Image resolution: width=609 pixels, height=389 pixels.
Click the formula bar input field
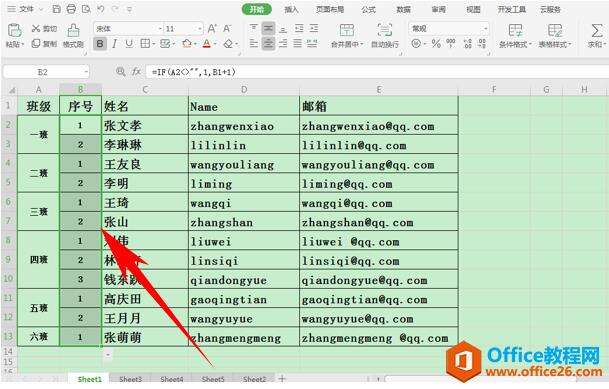[x=377, y=72]
